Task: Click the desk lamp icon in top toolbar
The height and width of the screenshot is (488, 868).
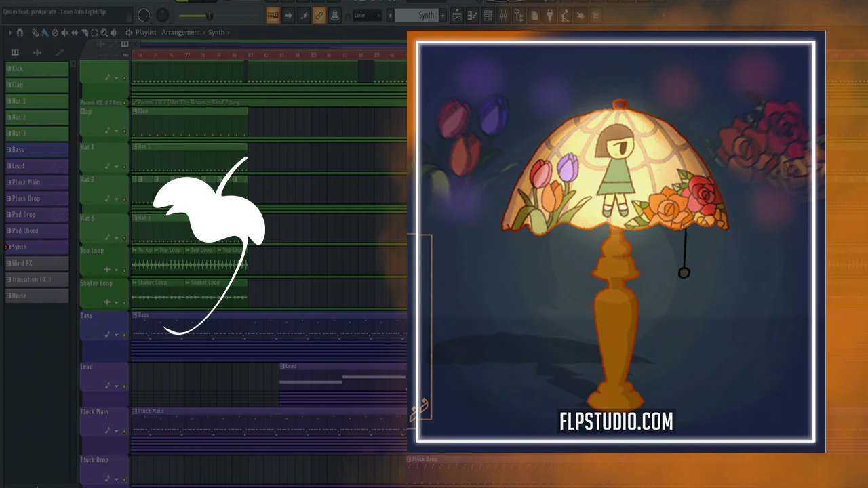Action: pos(566,16)
